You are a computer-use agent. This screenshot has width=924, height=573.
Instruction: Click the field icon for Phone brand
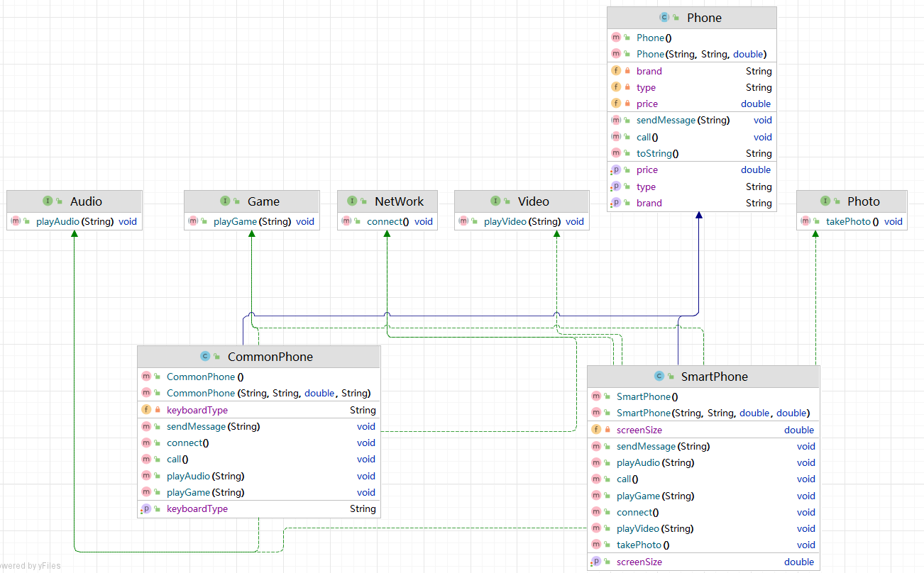coord(615,71)
